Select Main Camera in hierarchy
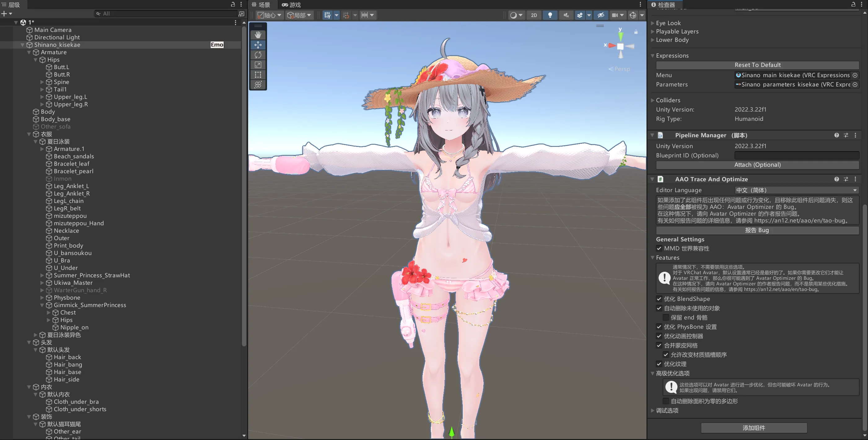Viewport: 868px width, 440px height. (53, 30)
